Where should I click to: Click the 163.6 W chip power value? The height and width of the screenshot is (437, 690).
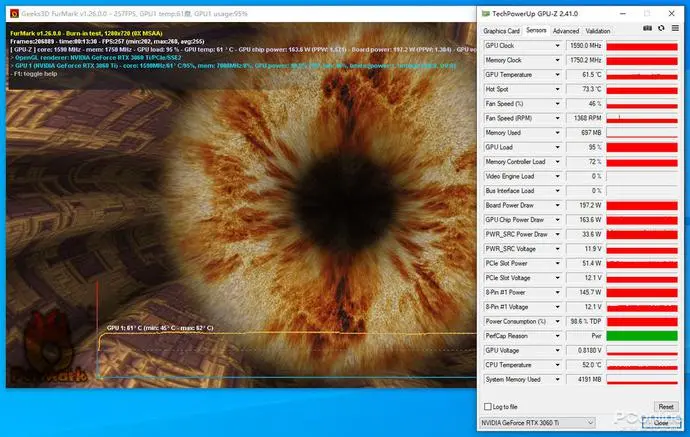pos(585,220)
